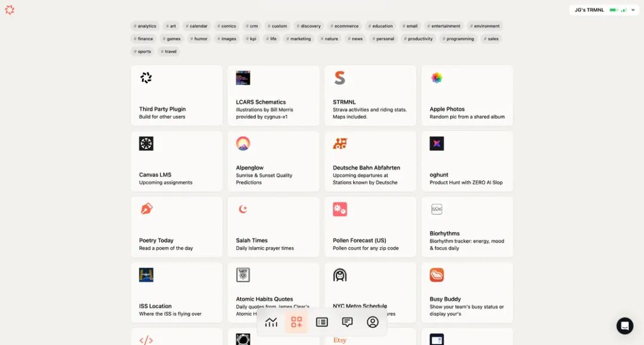This screenshot has height=345, width=644.
Task: Click the TRMNL logo in top-left corner
Action: [10, 10]
